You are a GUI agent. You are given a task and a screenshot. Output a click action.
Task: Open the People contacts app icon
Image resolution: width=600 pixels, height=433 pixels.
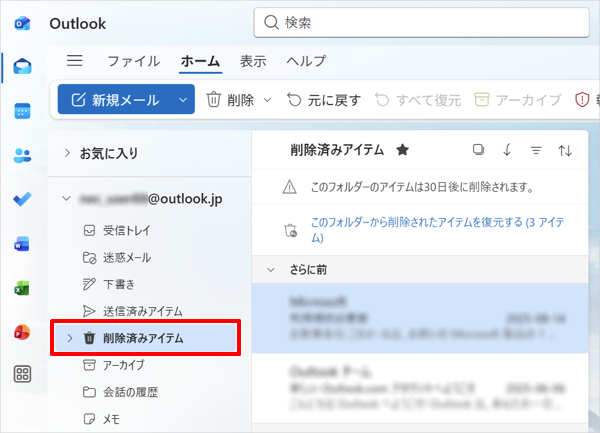pos(23,155)
